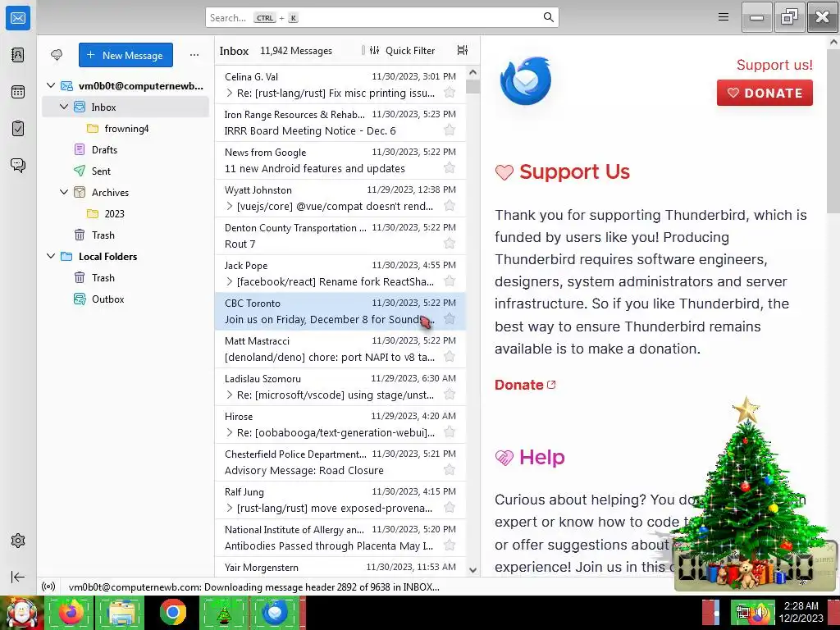Open folder pane options ellipsis

194,55
